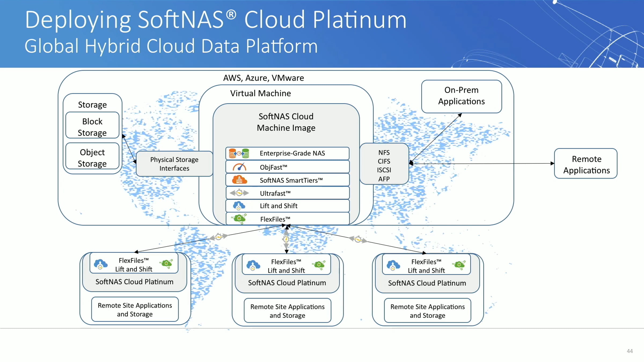Screen dimensions: 644x362
Task: Click the Ultrafast grey arrows icon
Action: [239, 193]
